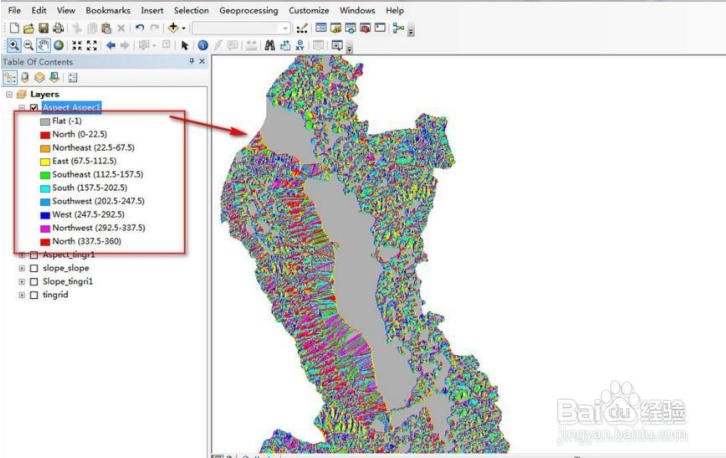The width and height of the screenshot is (726, 458).
Task: Click the Flat (-1) gray swatch
Action: [45, 122]
